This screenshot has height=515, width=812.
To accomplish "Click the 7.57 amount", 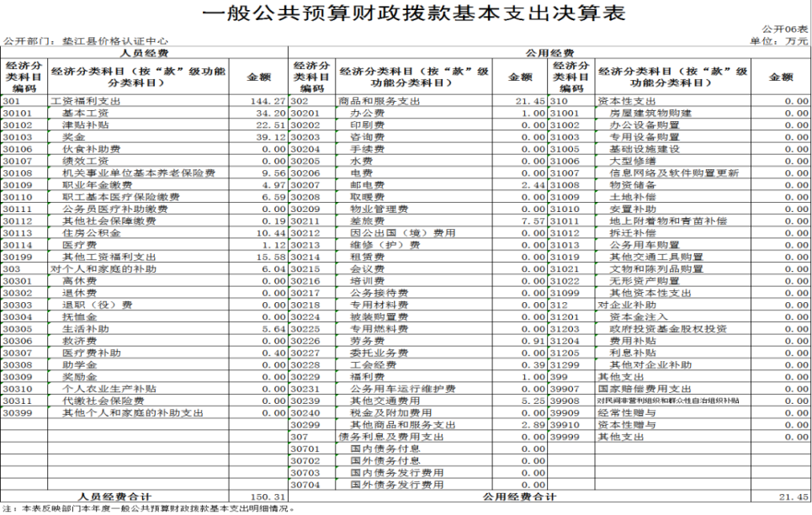I will [x=533, y=221].
